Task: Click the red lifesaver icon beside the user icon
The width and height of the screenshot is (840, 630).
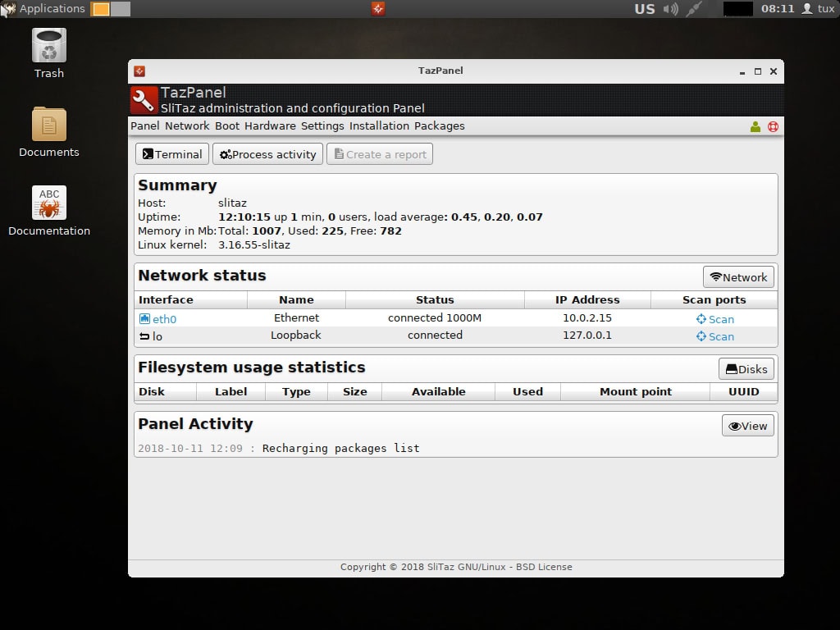Action: [x=772, y=128]
